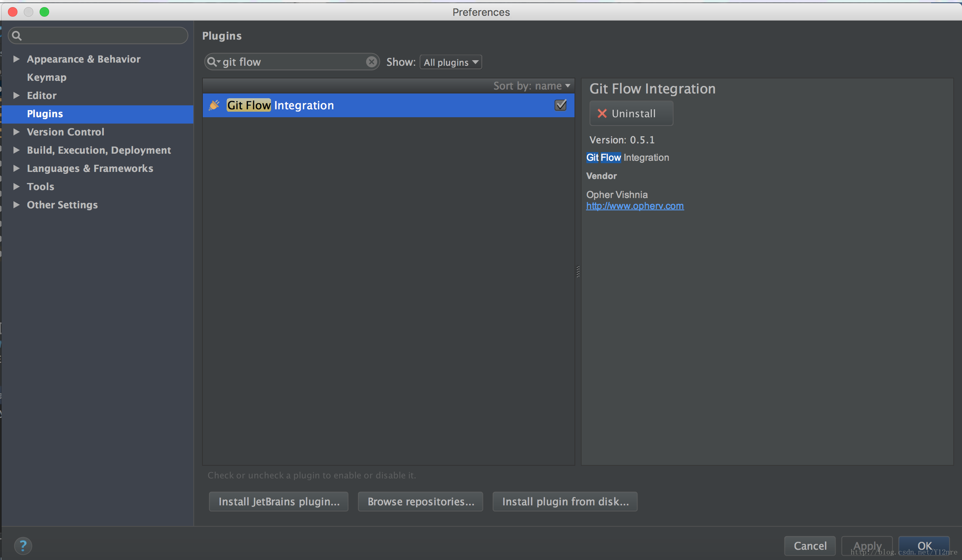This screenshot has height=560, width=962.
Task: Expand the Other Settings section
Action: (x=16, y=205)
